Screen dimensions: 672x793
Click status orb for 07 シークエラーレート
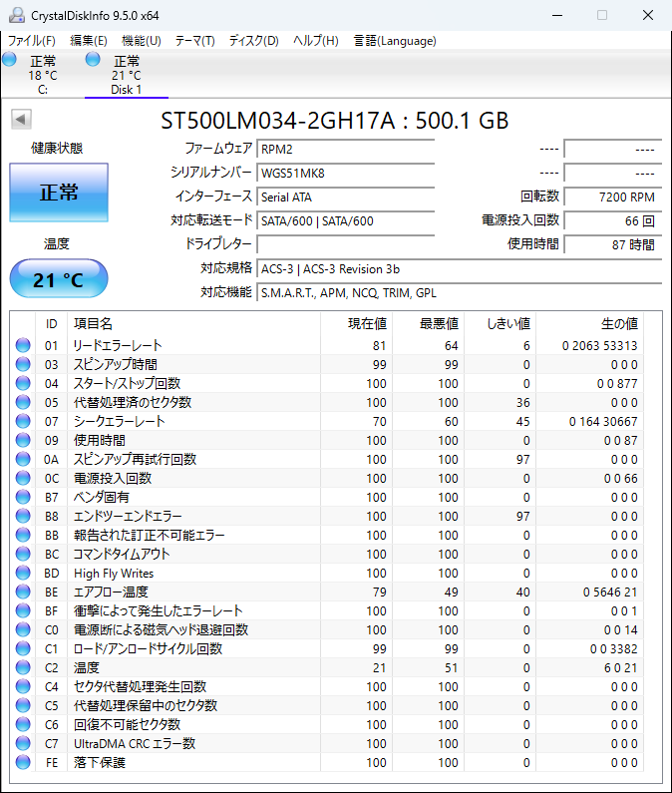pos(23,421)
